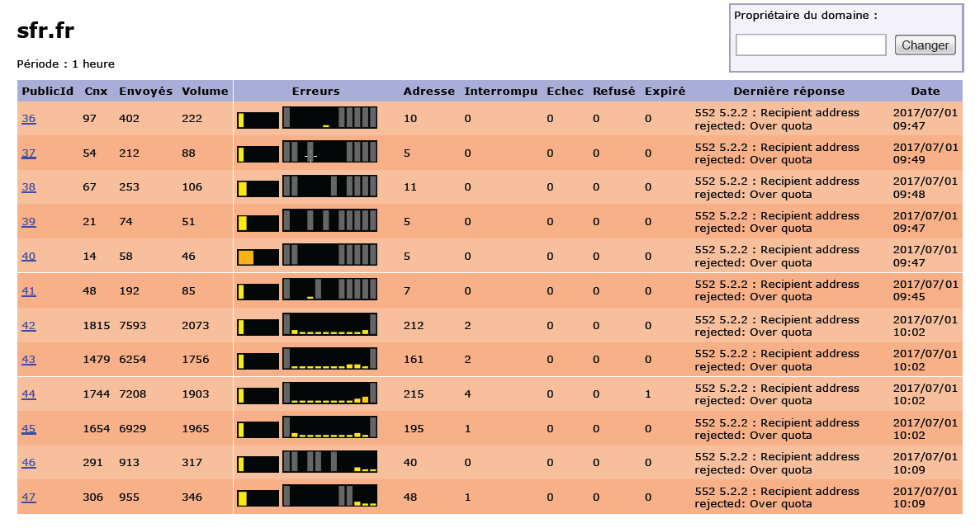Click the error history graph for row 37

(x=330, y=152)
